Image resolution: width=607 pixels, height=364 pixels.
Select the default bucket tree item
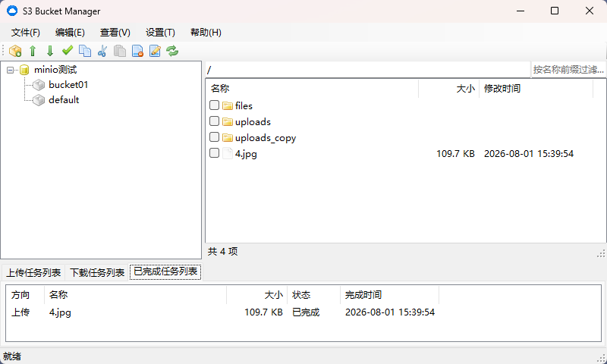(x=64, y=100)
